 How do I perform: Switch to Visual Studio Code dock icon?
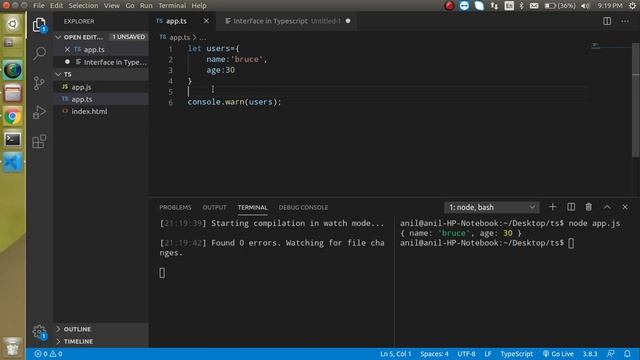pyautogui.click(x=13, y=162)
